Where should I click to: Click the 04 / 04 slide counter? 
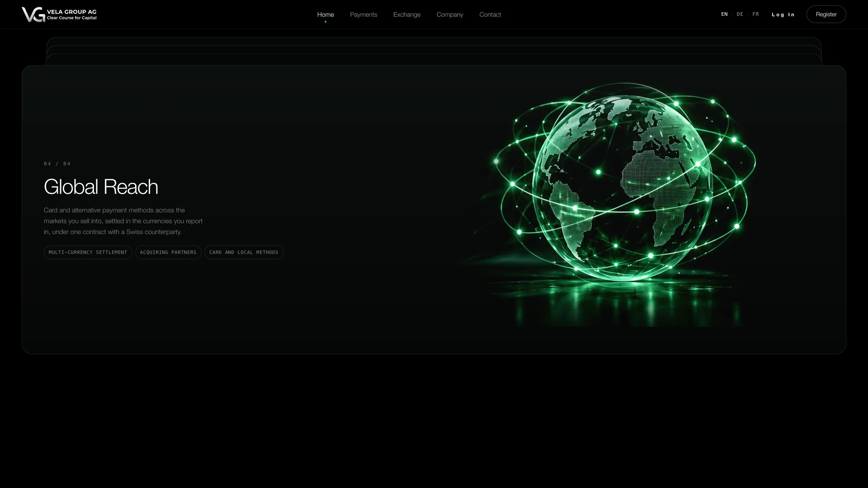(57, 164)
